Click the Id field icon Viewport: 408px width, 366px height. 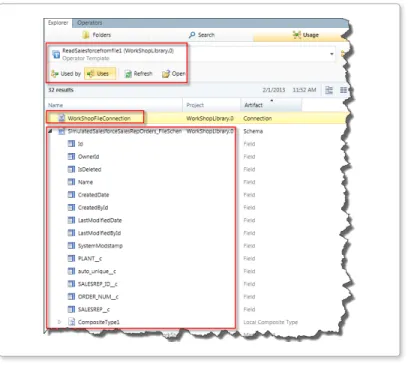click(71, 144)
